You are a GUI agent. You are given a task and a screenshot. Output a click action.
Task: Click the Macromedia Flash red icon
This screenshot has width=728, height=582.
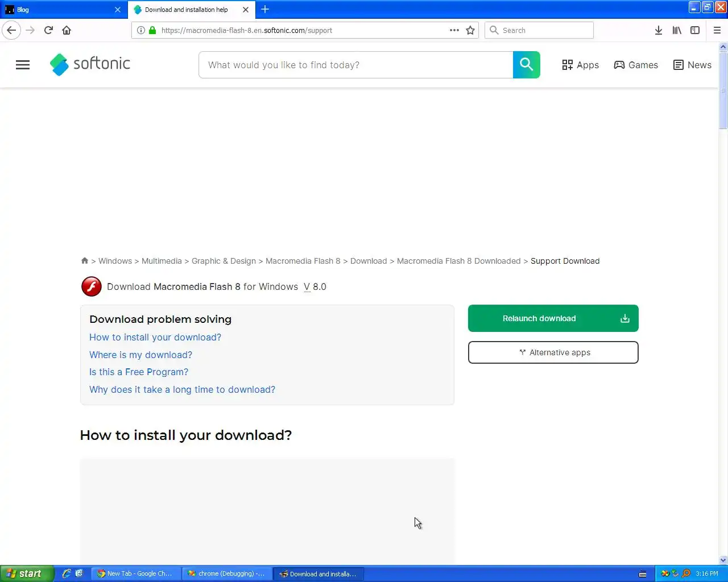tap(92, 286)
